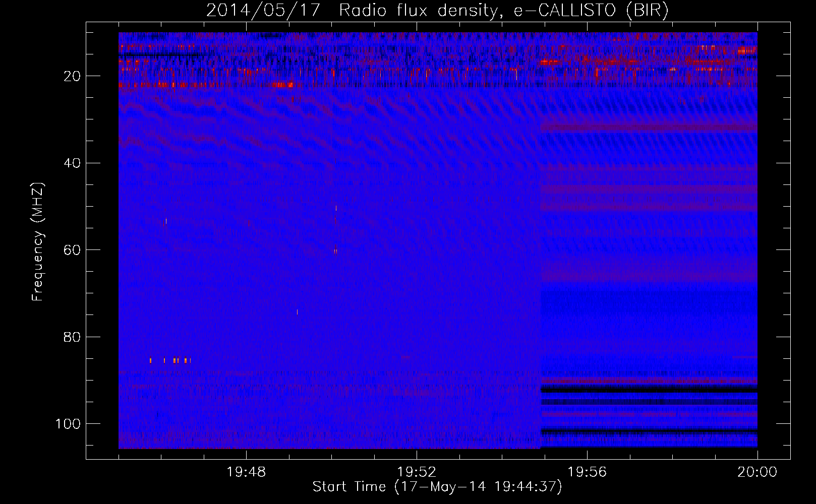This screenshot has width=816, height=504.
Task: Click the 'Frequency (MHZ)' axis label
Action: (x=38, y=241)
